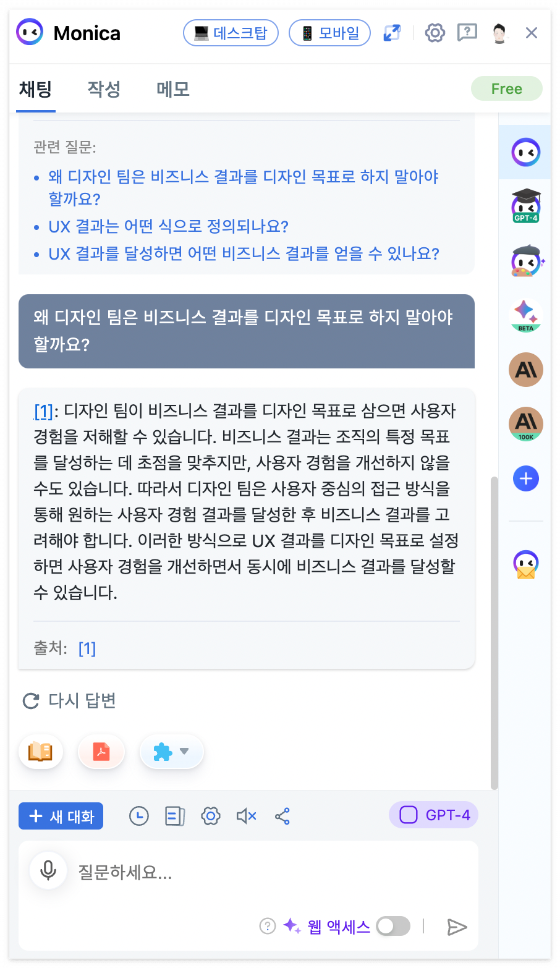Enable the GPT-4 checkbox
Screen dimensions: 560x968
point(409,815)
